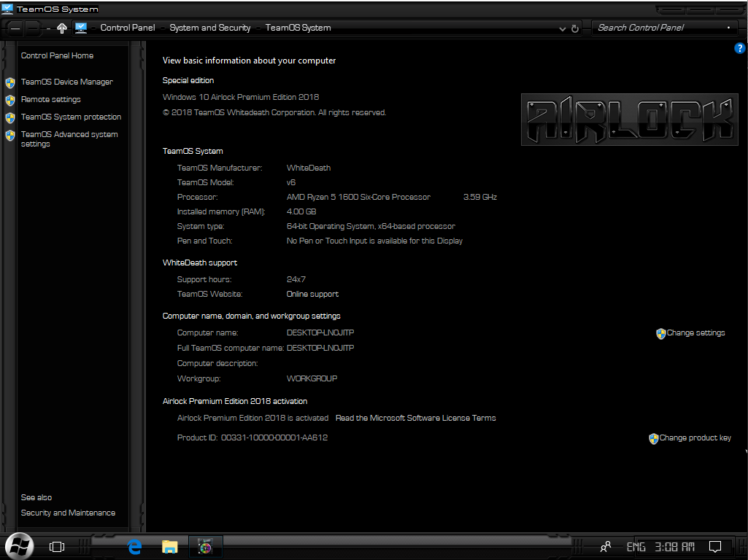This screenshot has height=560, width=748.
Task: Open File Explorer from the taskbar
Action: (x=170, y=547)
